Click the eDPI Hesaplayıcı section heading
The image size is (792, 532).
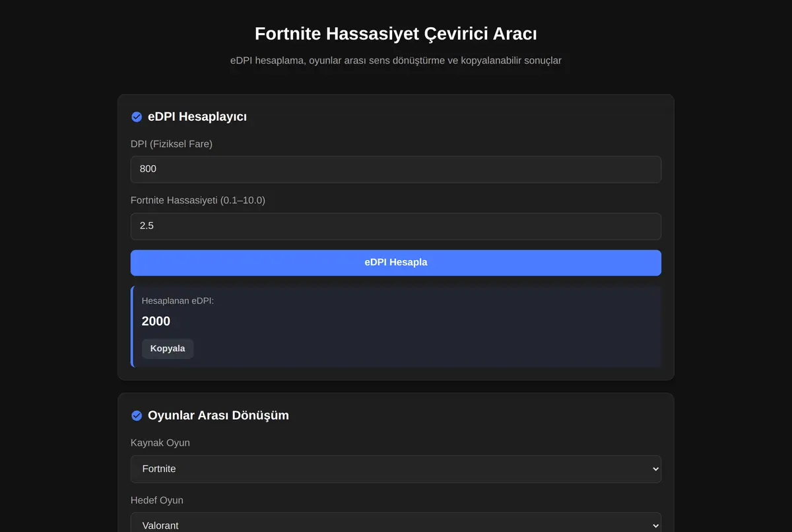[197, 117]
